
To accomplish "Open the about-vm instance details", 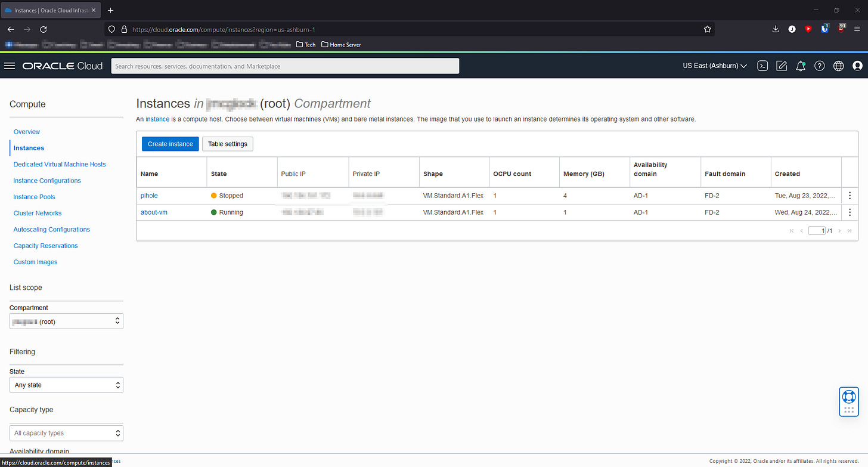I will click(154, 212).
